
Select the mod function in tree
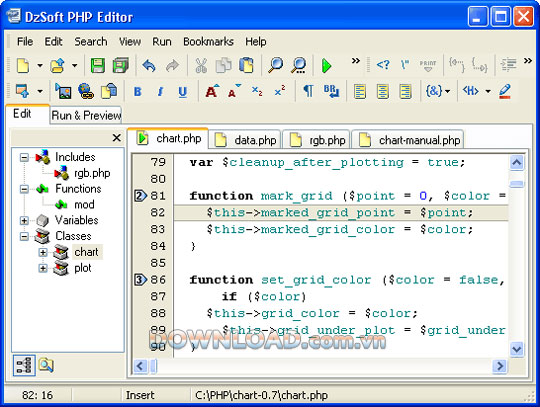coord(84,205)
